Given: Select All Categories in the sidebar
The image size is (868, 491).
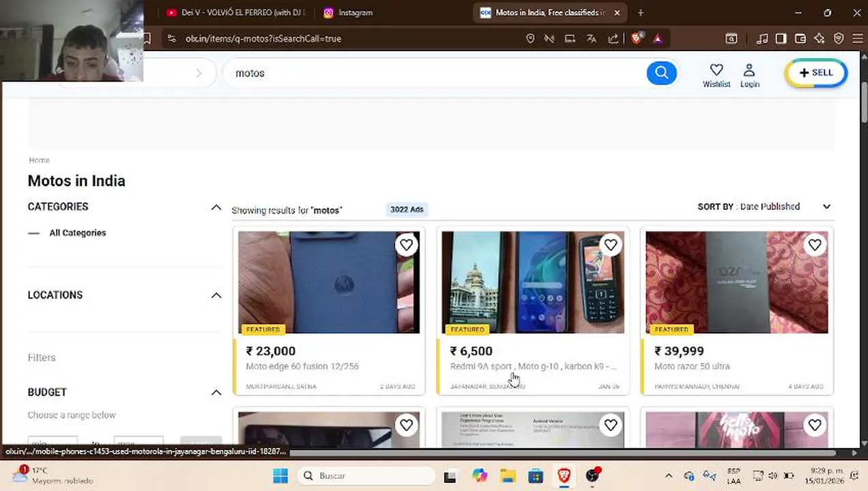Looking at the screenshot, I should point(78,233).
